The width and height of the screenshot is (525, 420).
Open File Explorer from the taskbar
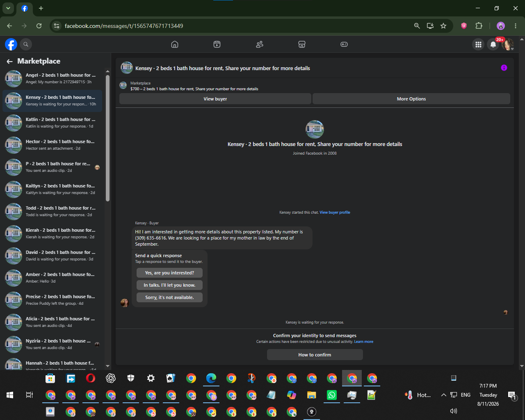pyautogui.click(x=312, y=395)
